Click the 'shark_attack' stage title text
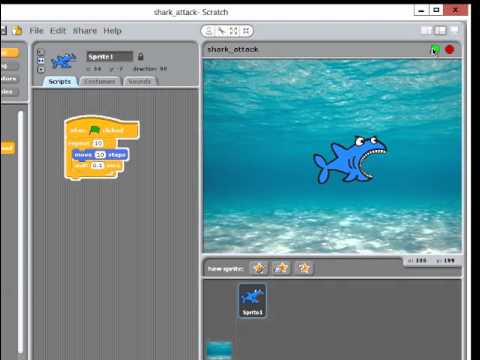 click(233, 50)
